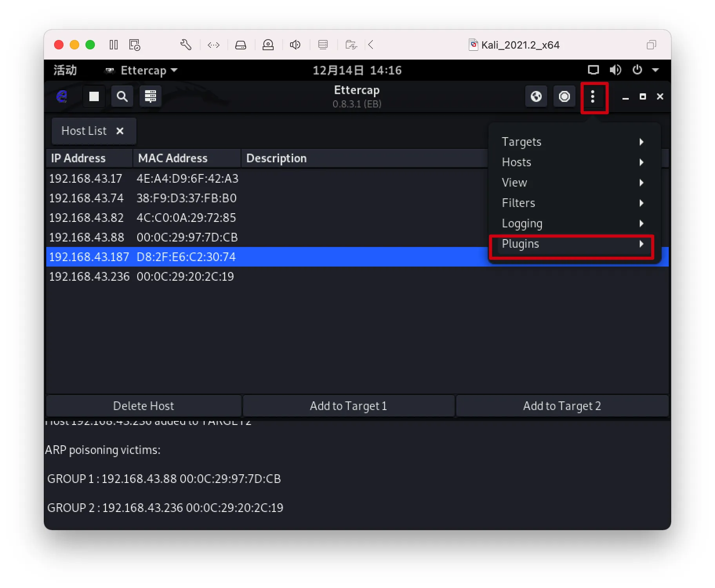Expand the Filters submenu entry
Image resolution: width=715 pixels, height=588 pixels.
coord(572,203)
